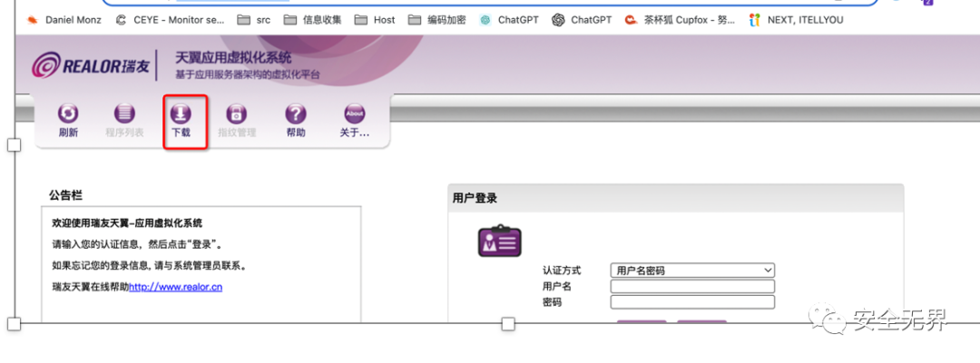Image resolution: width=980 pixels, height=363 pixels.
Task: Open the 程序列表 program list icon
Action: point(124,113)
